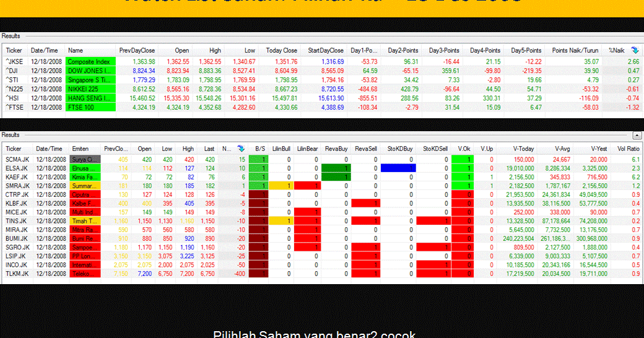Select the CTRP.JK ticker row
644x338 pixels.
pyautogui.click(x=323, y=194)
